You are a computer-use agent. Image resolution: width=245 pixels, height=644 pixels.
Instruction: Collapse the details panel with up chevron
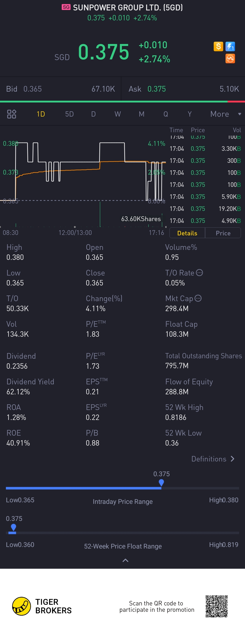click(125, 560)
